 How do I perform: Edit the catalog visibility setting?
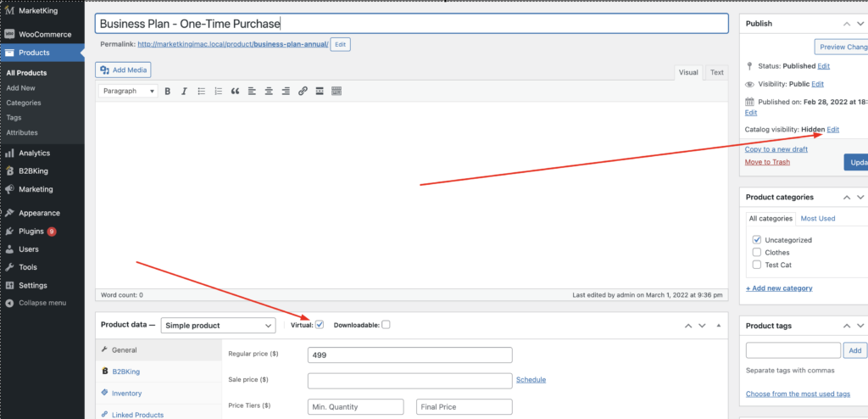click(x=832, y=130)
